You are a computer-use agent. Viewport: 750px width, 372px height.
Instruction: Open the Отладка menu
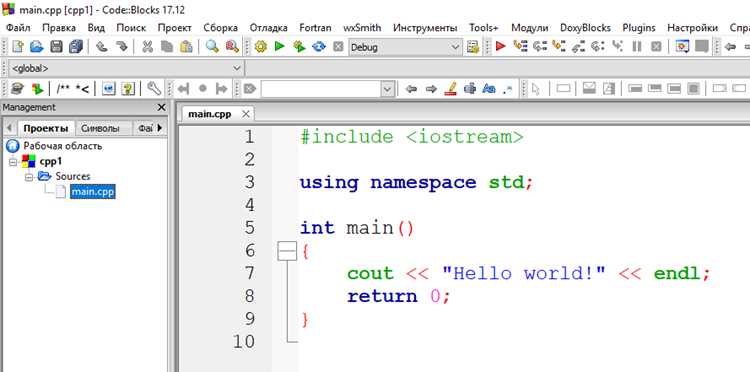click(268, 28)
